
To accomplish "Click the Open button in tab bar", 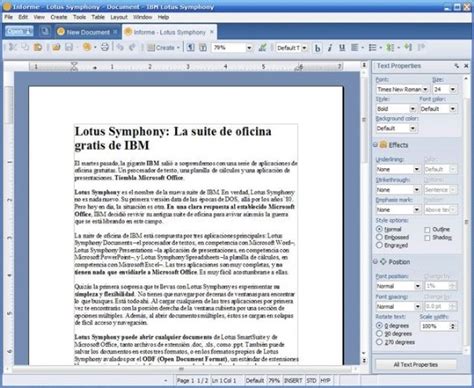I will click(19, 31).
